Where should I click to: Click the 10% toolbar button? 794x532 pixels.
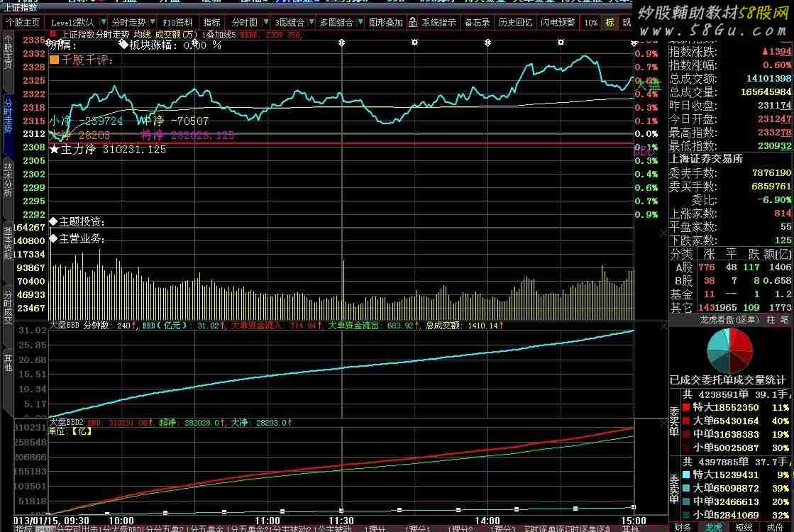590,23
